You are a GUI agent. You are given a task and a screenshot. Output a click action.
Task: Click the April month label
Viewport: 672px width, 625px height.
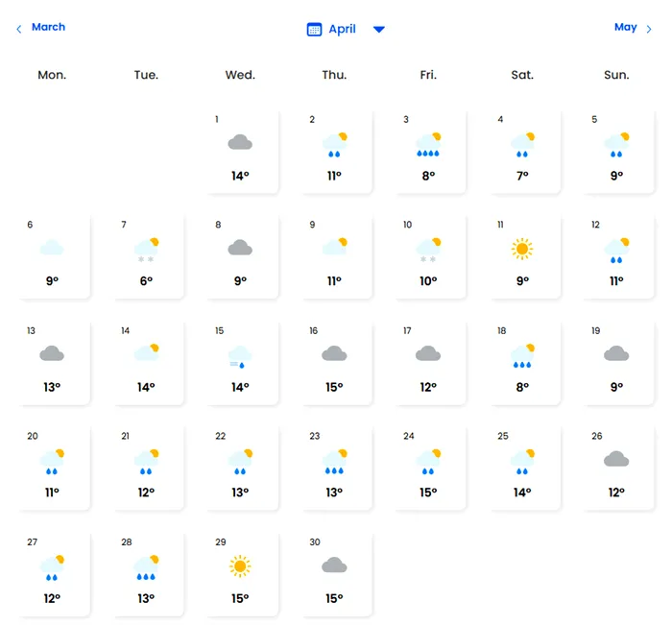[x=342, y=29]
